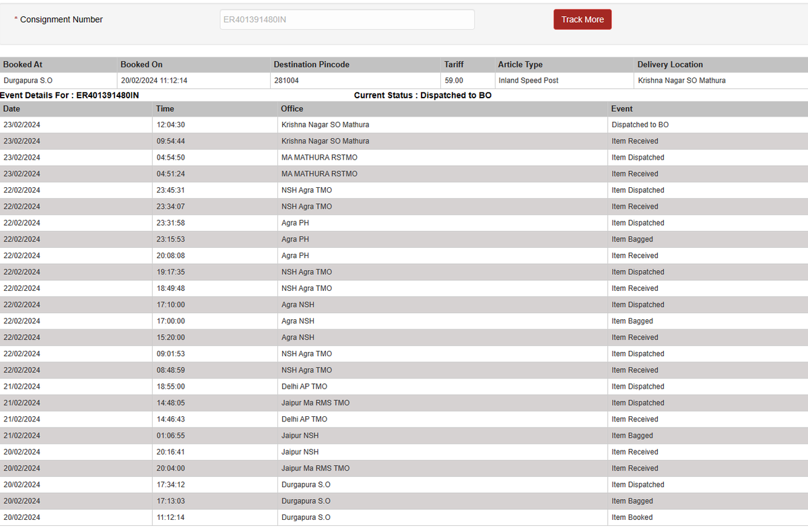The width and height of the screenshot is (808, 532).
Task: Select date in the 01:06:55 row
Action: 22,436
